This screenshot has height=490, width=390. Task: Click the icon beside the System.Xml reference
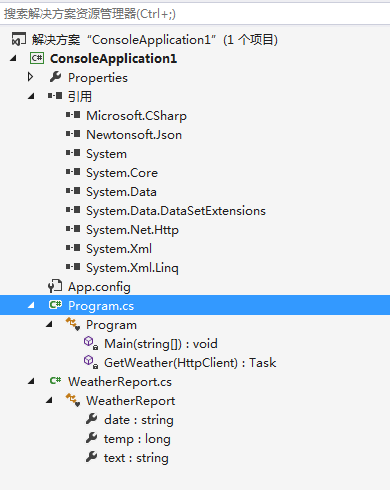tap(73, 248)
